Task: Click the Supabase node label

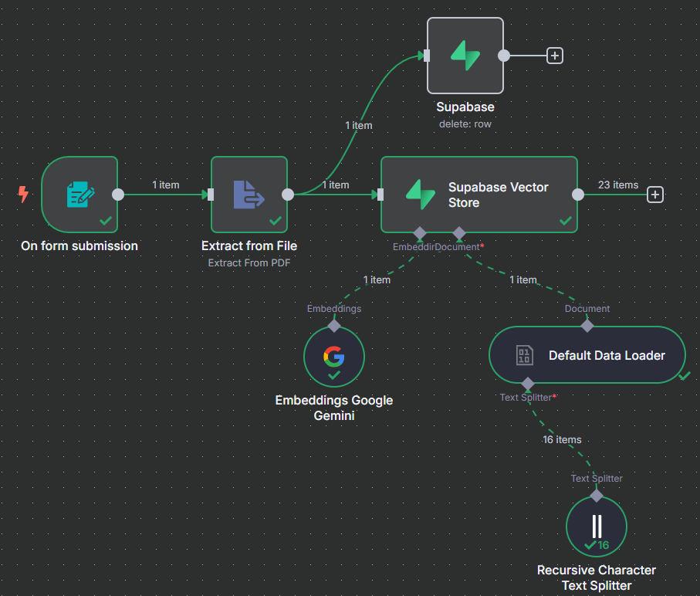Action: click(465, 107)
